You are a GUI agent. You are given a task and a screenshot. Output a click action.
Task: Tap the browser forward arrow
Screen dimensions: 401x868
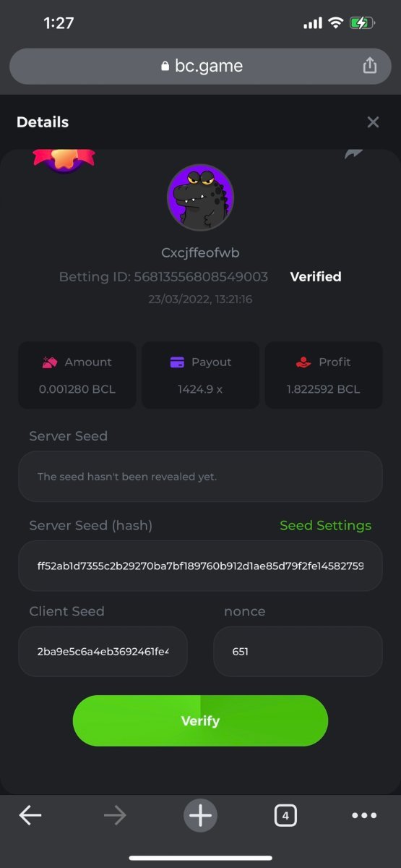[115, 816]
